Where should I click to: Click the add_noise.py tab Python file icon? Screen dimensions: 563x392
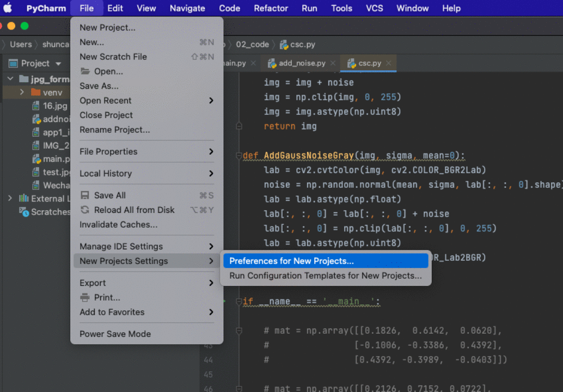pyautogui.click(x=272, y=64)
